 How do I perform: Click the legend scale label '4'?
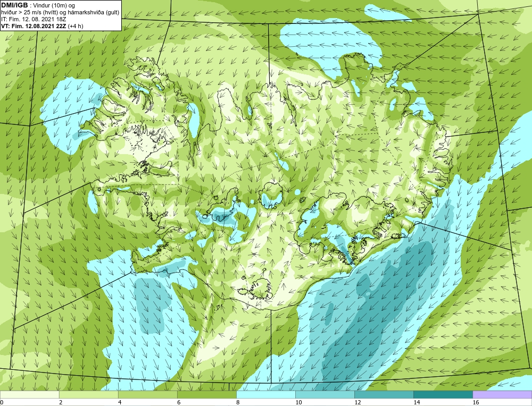coord(119,402)
